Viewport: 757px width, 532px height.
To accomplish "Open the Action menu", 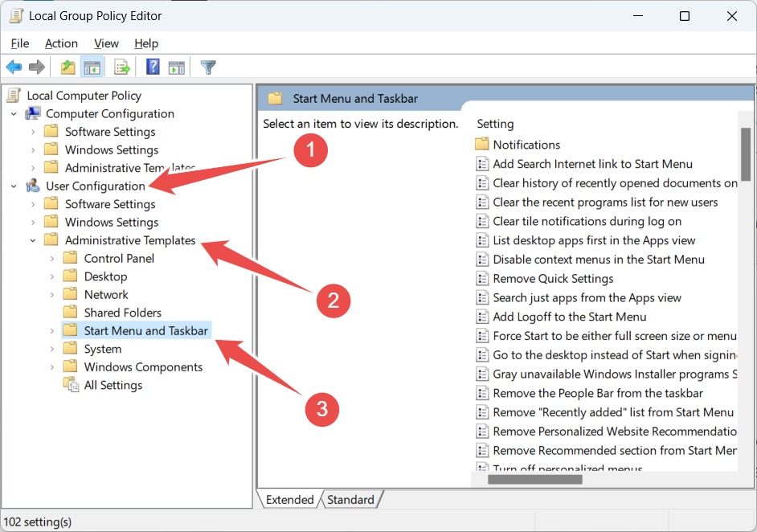I will click(61, 43).
